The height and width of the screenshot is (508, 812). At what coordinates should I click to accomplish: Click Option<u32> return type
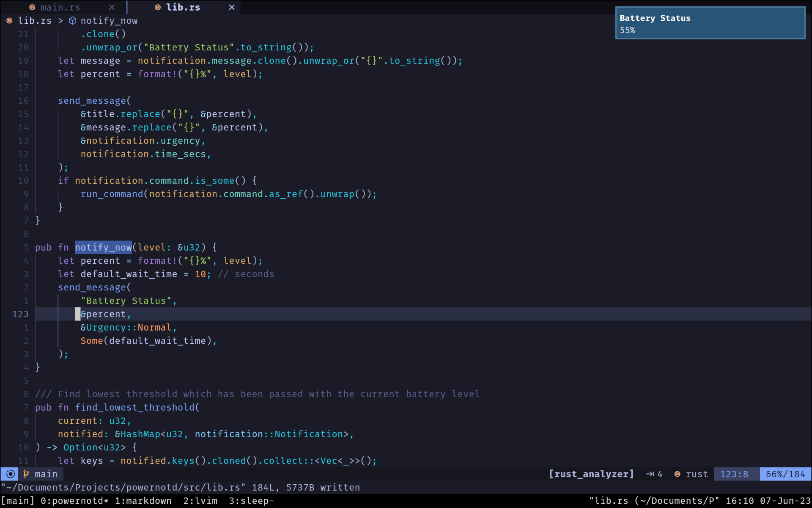coord(94,447)
